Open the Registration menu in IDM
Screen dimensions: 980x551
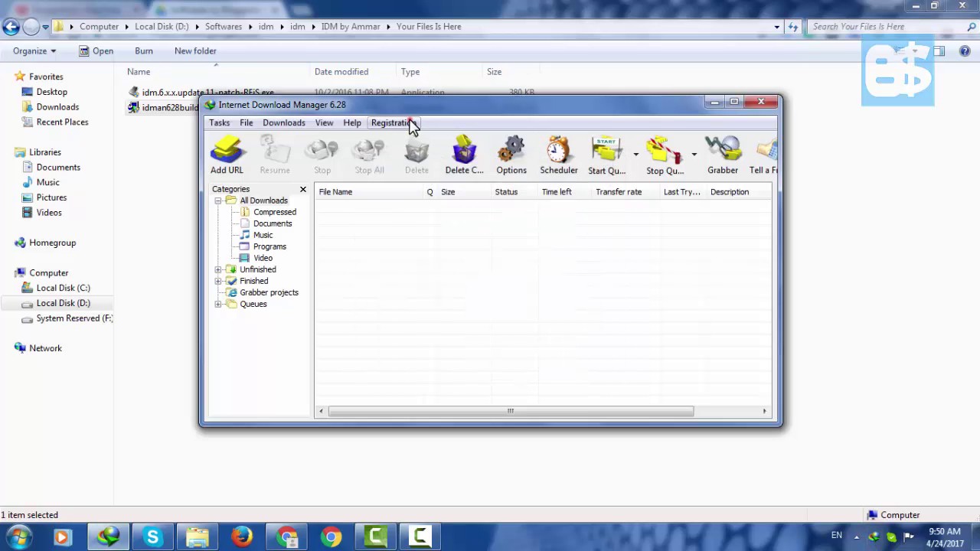pos(394,122)
